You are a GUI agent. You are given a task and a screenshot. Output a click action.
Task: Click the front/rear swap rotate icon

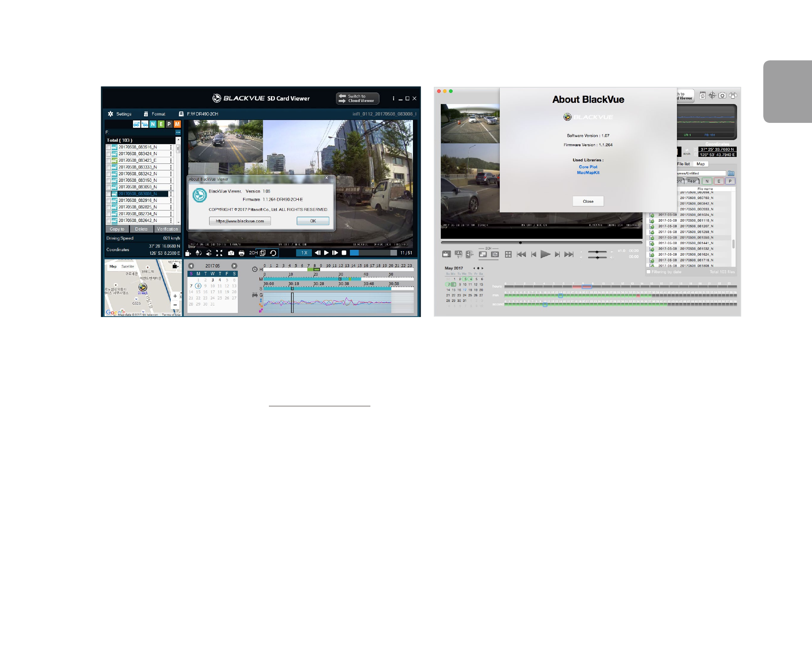pyautogui.click(x=273, y=253)
